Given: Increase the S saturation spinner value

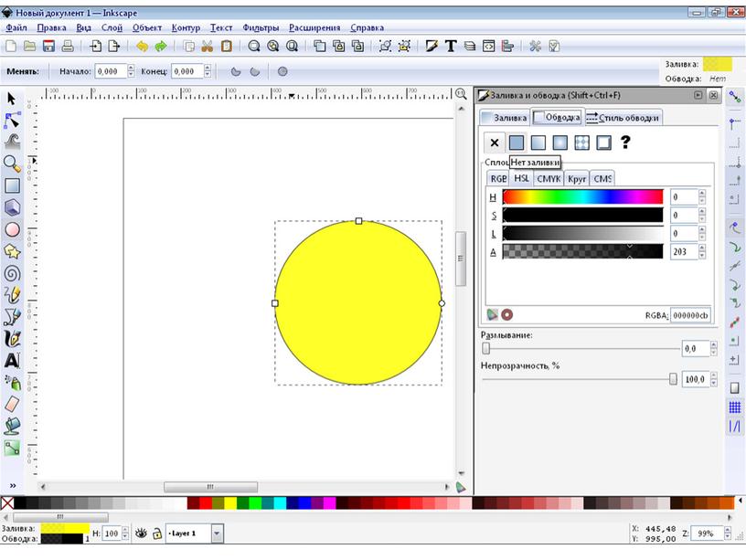Looking at the screenshot, I should click(x=702, y=212).
